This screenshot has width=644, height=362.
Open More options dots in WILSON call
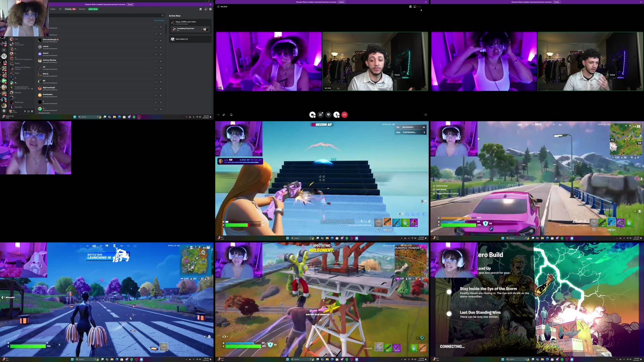[x=419, y=7]
